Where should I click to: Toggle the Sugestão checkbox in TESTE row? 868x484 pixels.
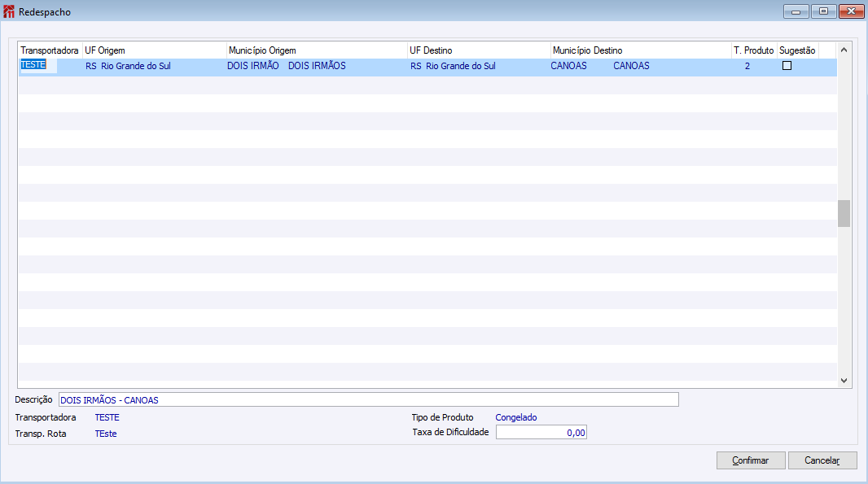[x=787, y=66]
